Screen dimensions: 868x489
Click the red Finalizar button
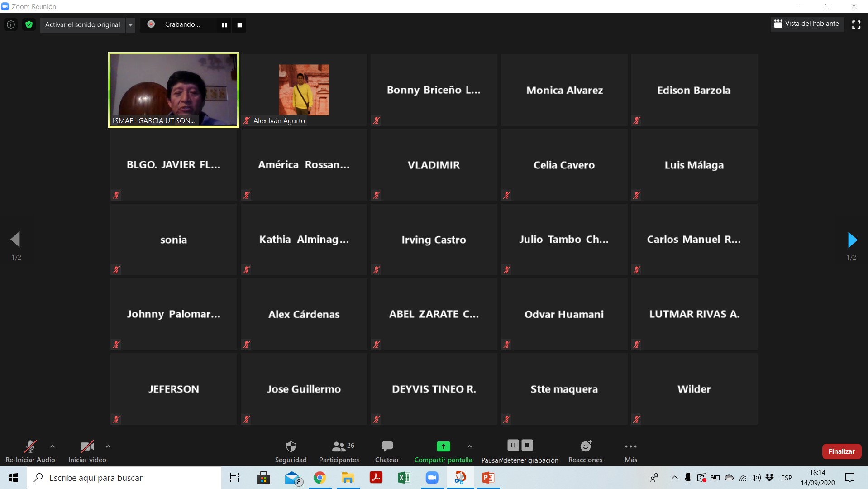[841, 451]
